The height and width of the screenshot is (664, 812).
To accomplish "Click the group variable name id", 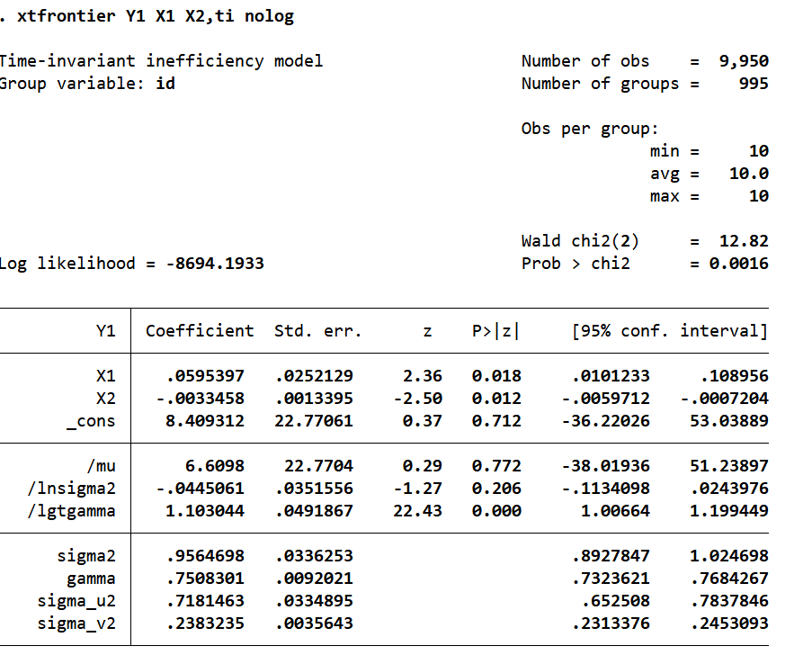I will click(165, 84).
